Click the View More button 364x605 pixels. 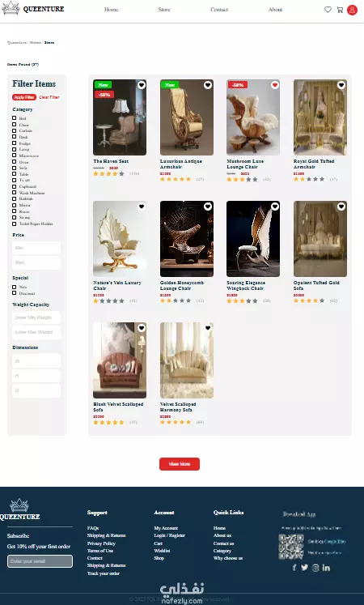[180, 464]
